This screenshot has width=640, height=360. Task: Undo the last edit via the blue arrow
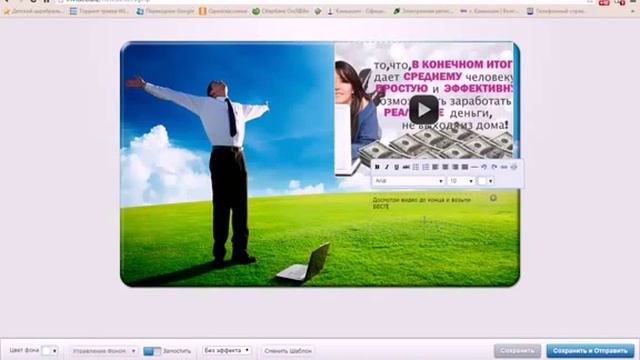tap(484, 167)
